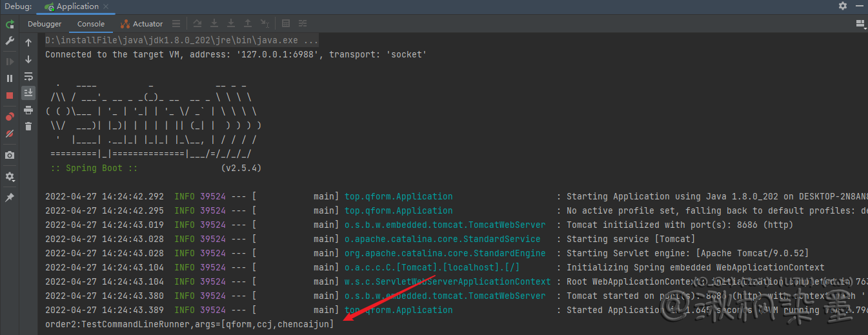Toggle Mute Breakpoints
Viewport: 868px width, 335px height.
click(x=10, y=134)
